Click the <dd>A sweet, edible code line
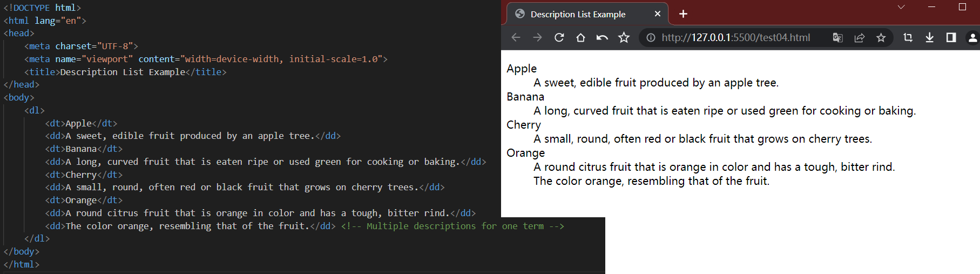 point(193,136)
